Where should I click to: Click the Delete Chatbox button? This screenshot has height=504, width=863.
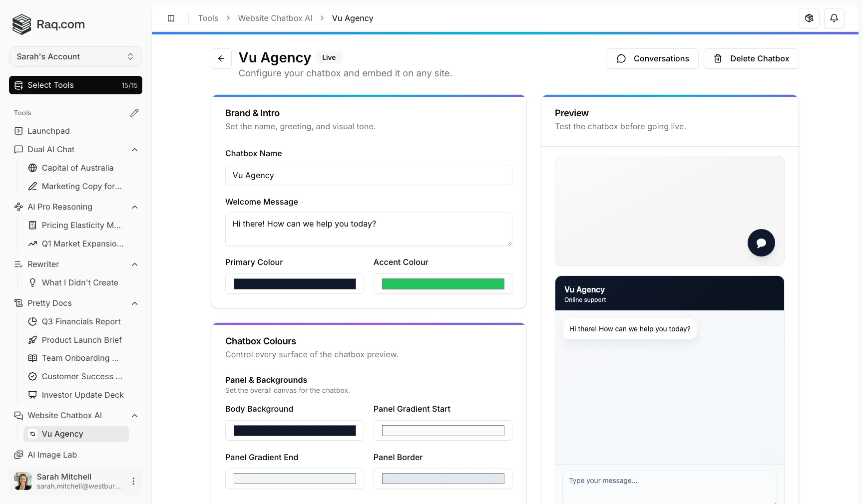(x=751, y=59)
